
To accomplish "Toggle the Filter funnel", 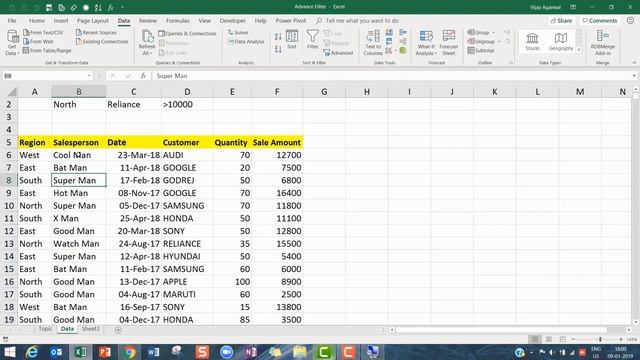I will click(313, 40).
